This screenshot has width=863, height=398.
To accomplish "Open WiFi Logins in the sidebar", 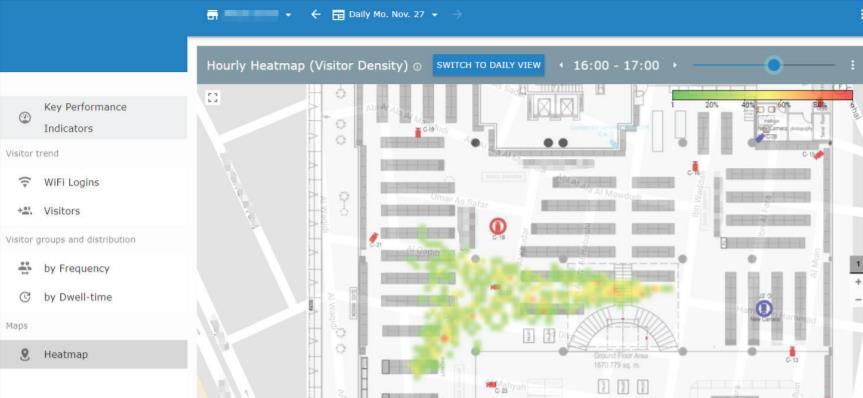I will pyautogui.click(x=94, y=182).
